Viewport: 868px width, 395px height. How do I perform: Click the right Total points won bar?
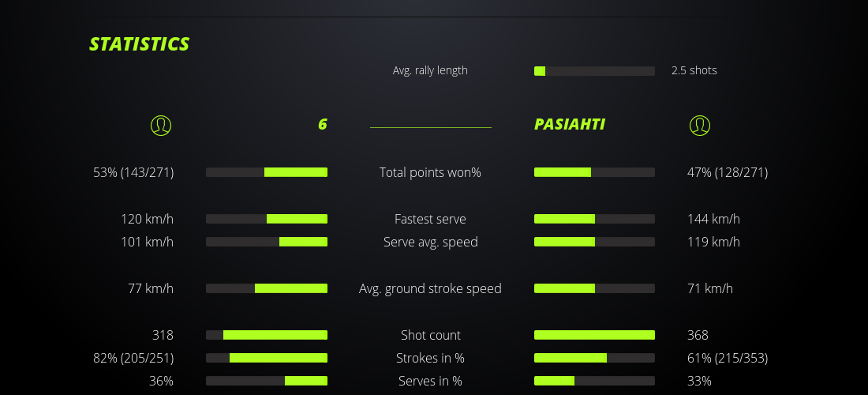click(594, 172)
